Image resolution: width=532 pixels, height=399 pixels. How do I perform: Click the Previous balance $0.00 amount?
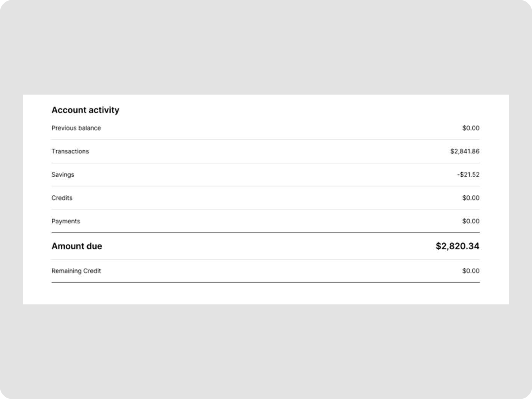coord(471,128)
